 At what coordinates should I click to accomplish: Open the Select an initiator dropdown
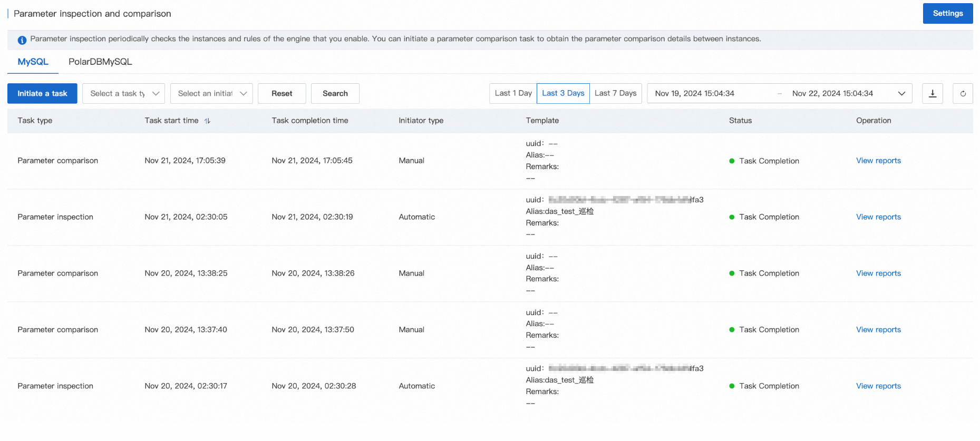click(x=211, y=93)
